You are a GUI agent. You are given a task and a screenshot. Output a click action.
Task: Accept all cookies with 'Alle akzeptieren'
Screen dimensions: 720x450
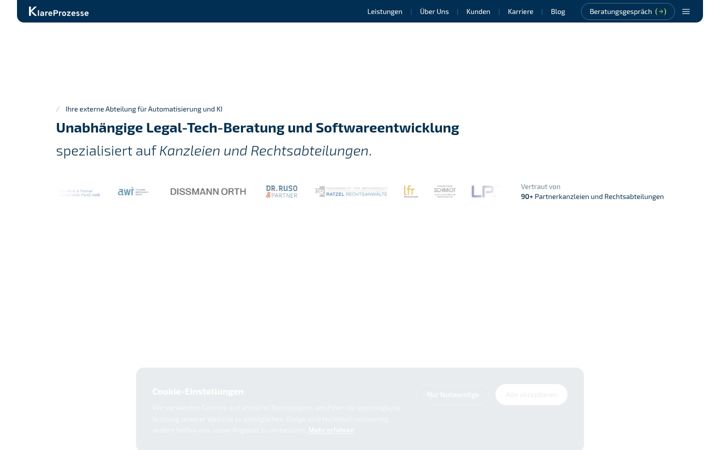(x=531, y=394)
